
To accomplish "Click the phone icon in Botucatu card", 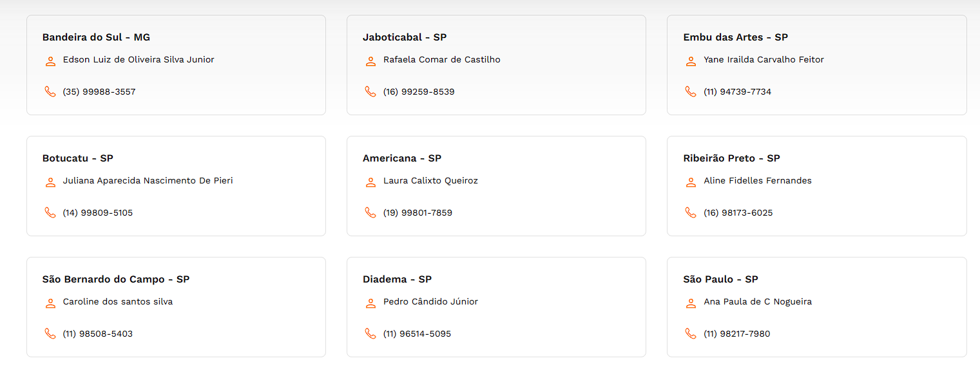I will click(x=50, y=212).
